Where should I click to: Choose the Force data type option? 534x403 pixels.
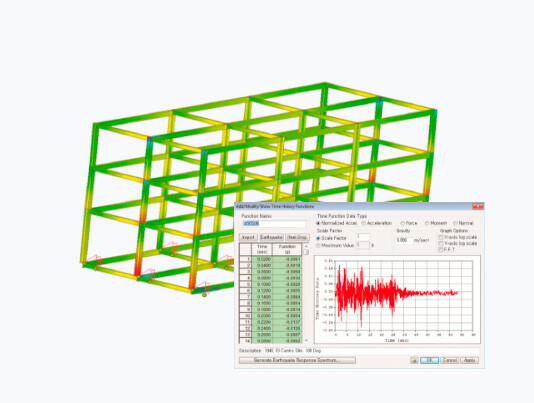coord(403,223)
